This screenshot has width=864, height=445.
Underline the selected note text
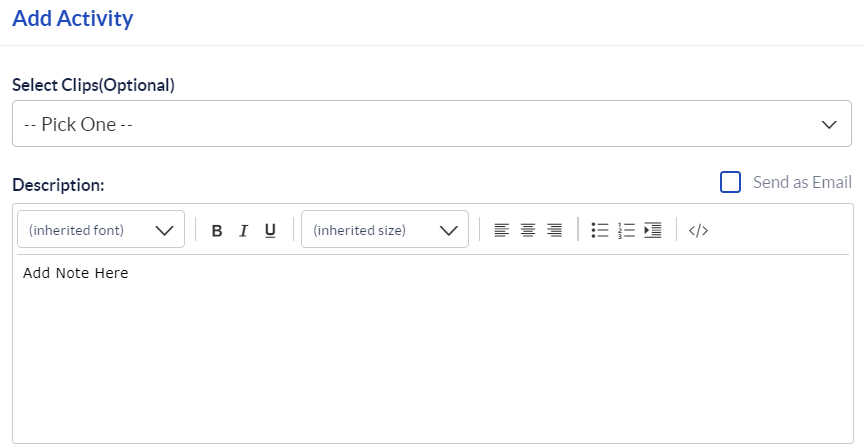[x=270, y=230]
